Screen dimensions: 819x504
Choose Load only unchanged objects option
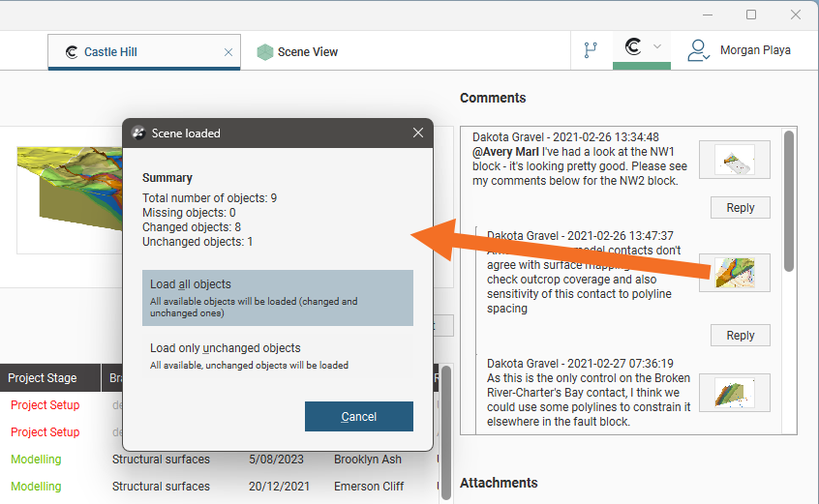click(278, 355)
